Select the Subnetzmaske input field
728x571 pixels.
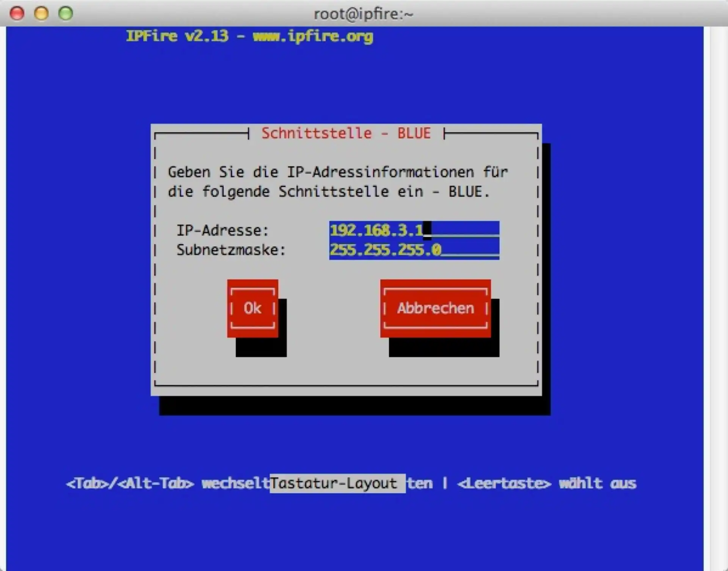[x=413, y=250]
